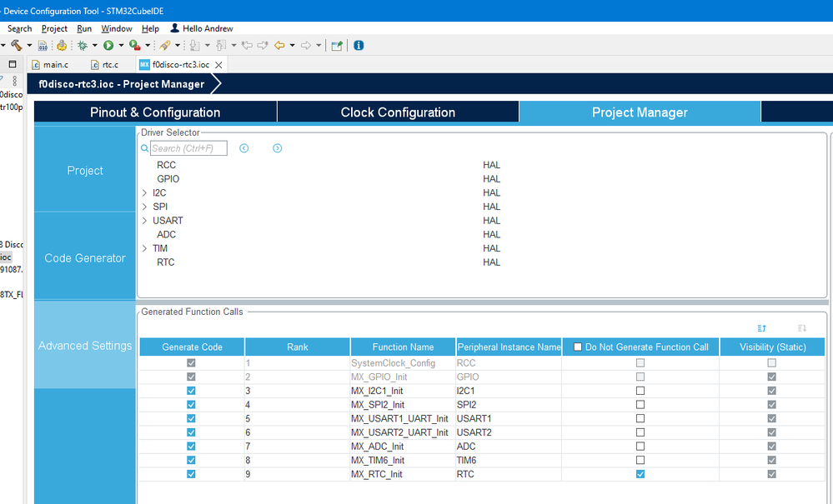Toggle Do Not Generate Function Call for TIM6
This screenshot has height=504, width=833.
click(x=640, y=460)
